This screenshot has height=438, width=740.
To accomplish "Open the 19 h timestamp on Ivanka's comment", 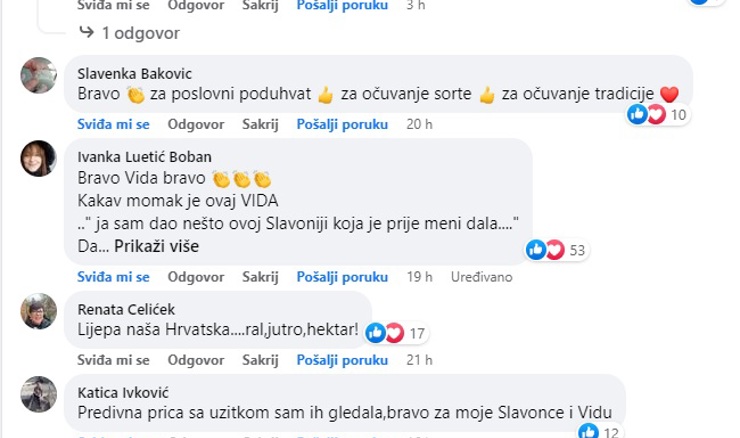I will (x=420, y=277).
